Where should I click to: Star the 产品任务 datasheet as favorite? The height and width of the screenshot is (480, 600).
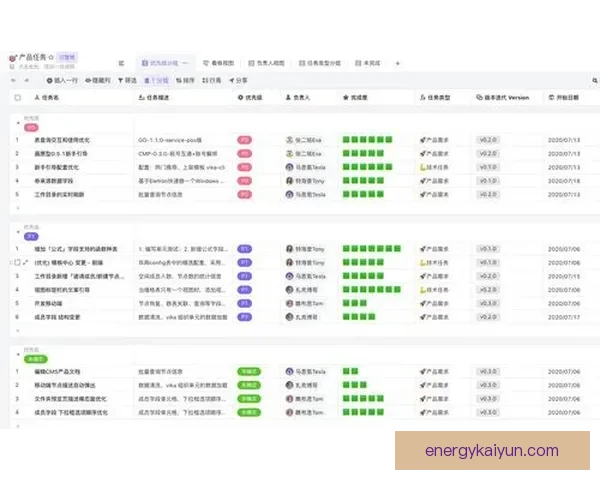pyautogui.click(x=51, y=57)
